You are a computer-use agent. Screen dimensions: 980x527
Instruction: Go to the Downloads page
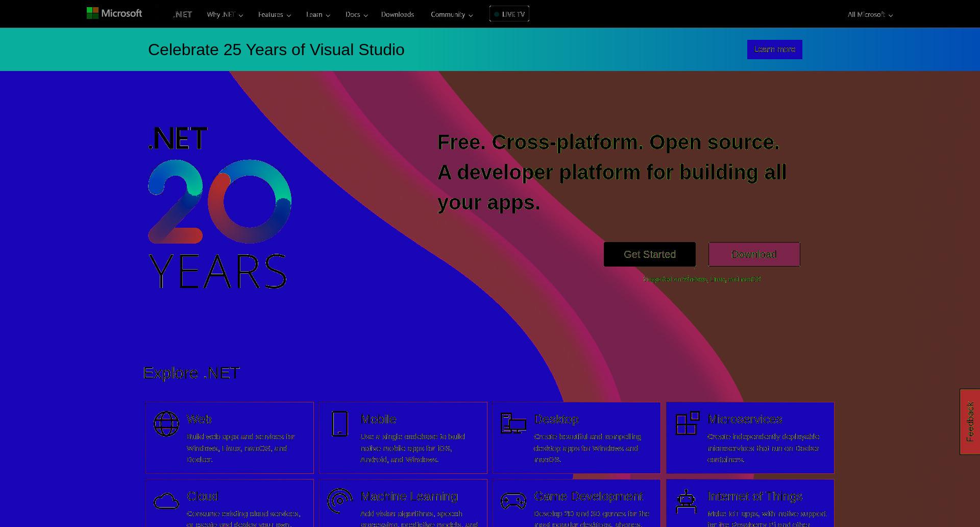[397, 14]
